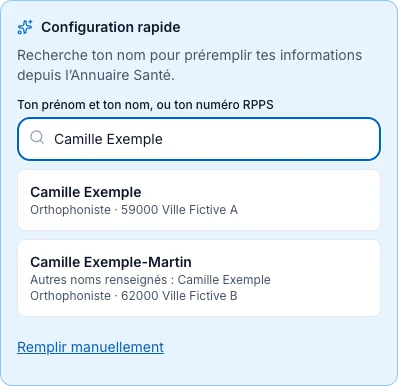The image size is (398, 386).
Task: Open the Remplir manuellement link
Action: 90,347
